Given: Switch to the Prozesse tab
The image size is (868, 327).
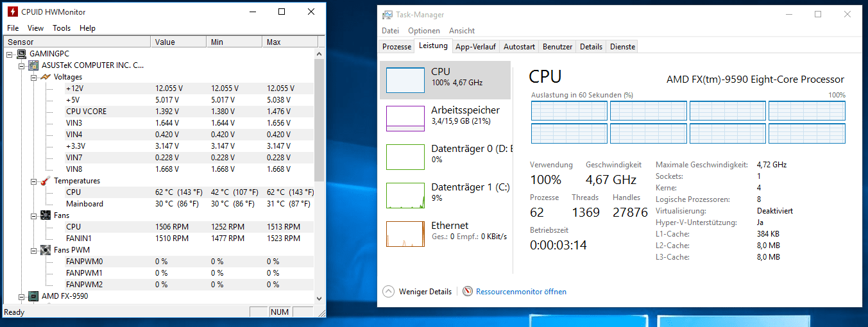Looking at the screenshot, I should tap(396, 47).
